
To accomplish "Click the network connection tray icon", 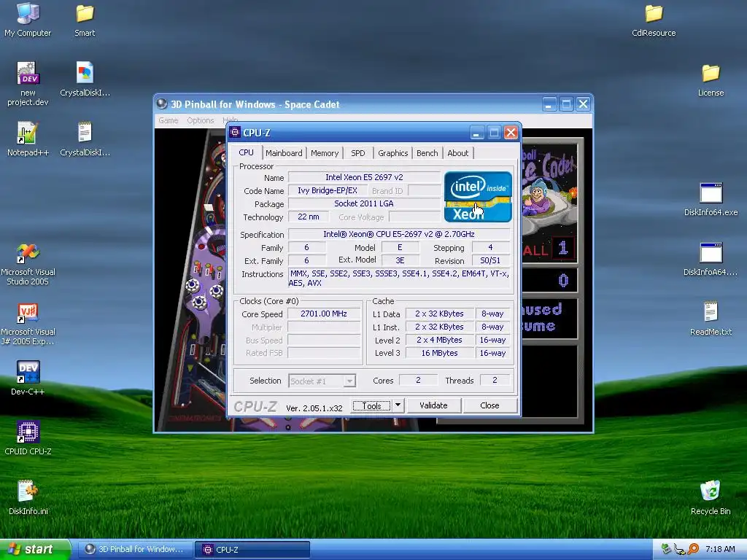I will point(679,550).
